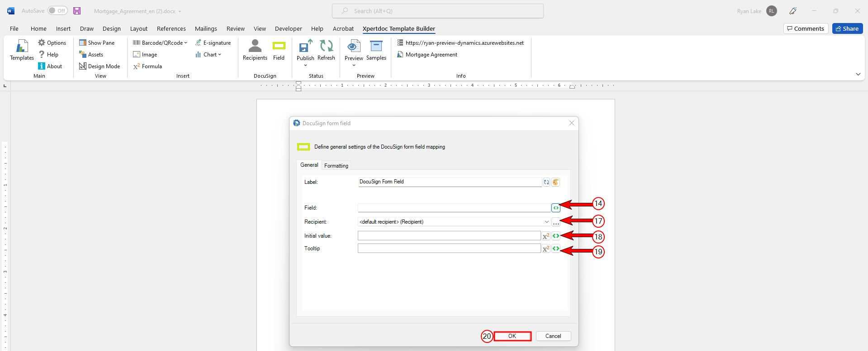Click the data field picker next to Field
The image size is (868, 351).
pos(556,208)
